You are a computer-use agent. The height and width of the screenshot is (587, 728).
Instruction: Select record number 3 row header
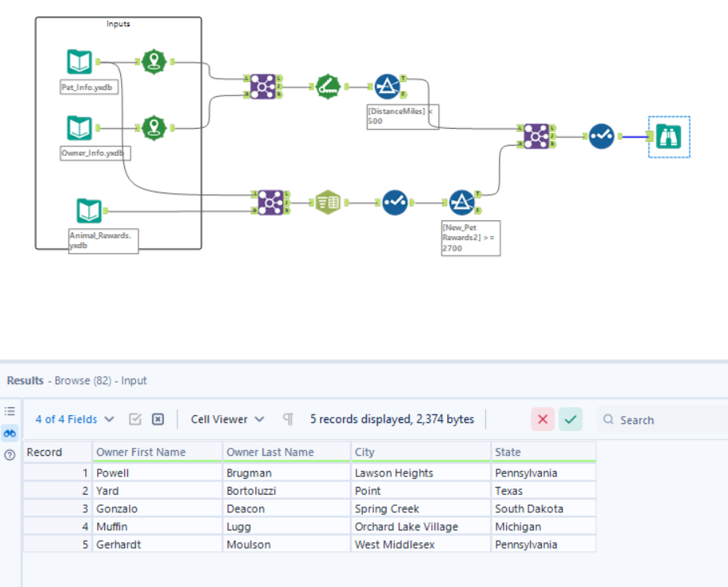(57, 508)
